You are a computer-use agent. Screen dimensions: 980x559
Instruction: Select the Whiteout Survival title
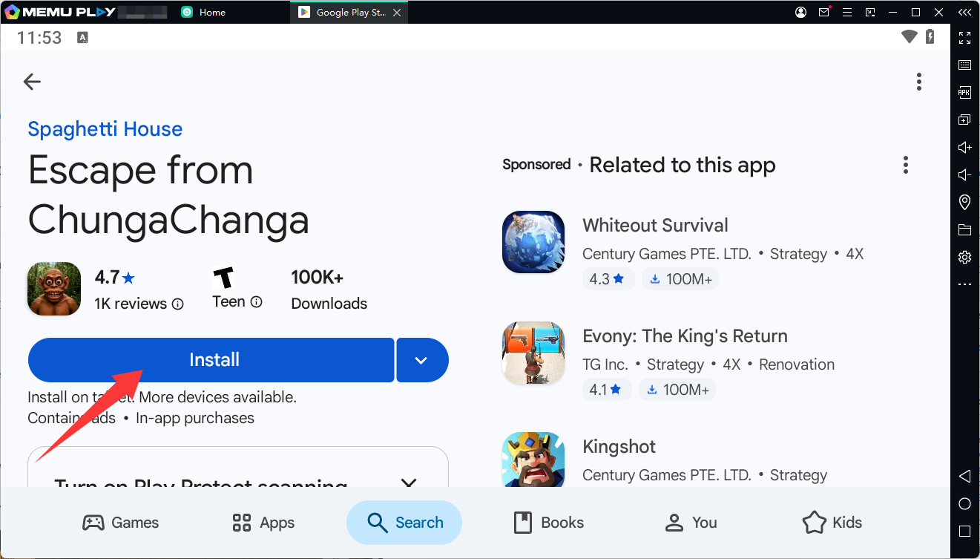[x=655, y=226]
